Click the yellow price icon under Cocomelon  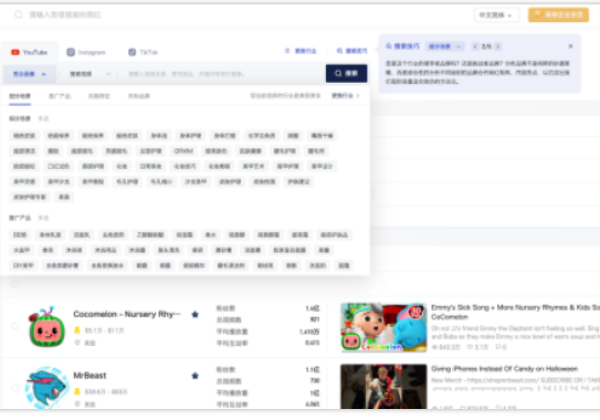point(77,330)
